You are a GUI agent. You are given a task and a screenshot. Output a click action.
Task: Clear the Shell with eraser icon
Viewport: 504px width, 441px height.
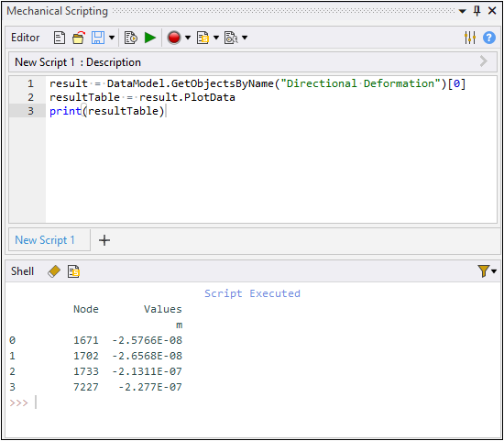(54, 271)
